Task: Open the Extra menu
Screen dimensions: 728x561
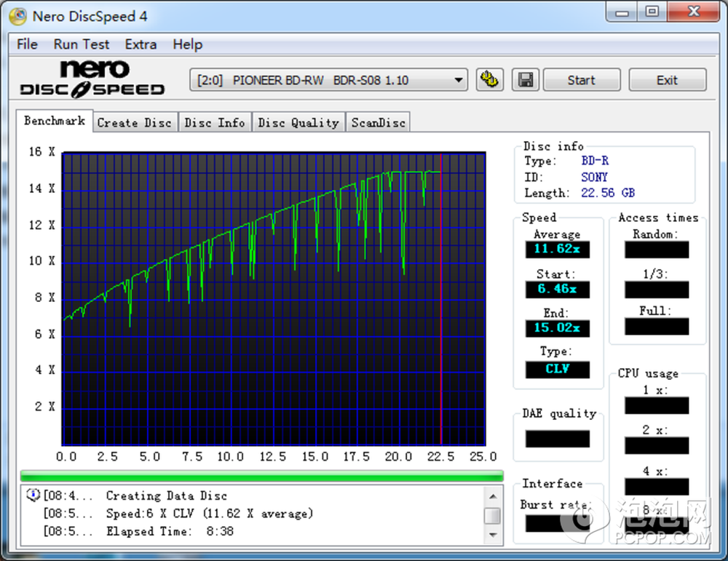Action: click(x=141, y=44)
